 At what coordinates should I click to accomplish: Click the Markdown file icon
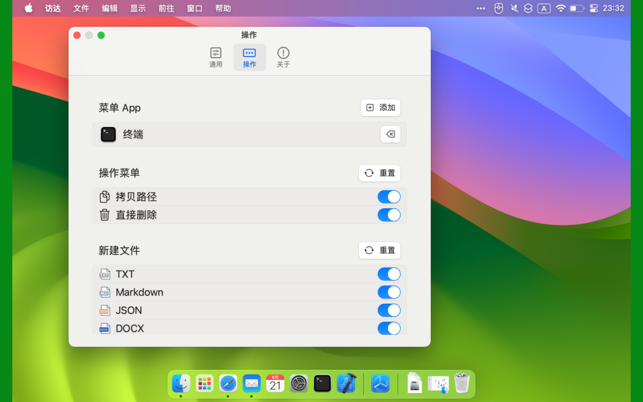pyautogui.click(x=105, y=292)
